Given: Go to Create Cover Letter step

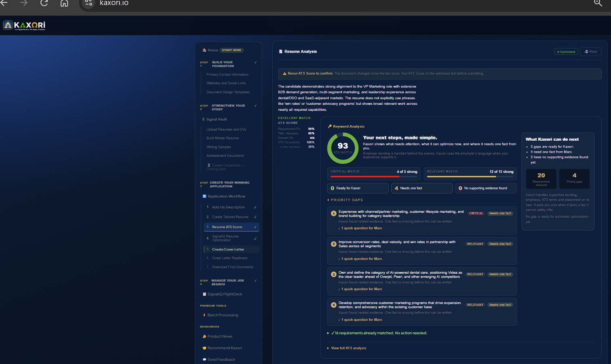Looking at the screenshot, I should click(x=231, y=250).
